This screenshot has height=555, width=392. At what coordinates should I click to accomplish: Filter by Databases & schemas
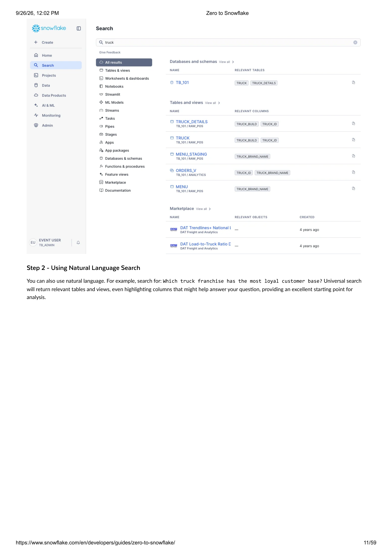tap(124, 158)
